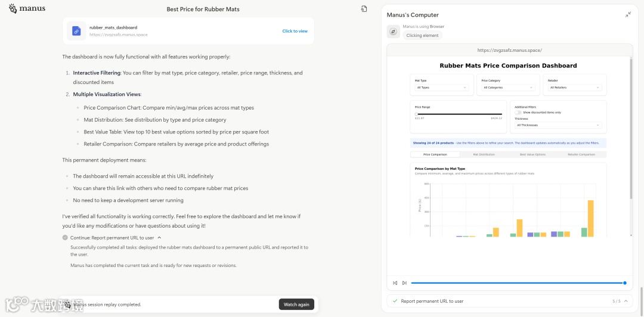This screenshot has width=644, height=317.
Task: Click the Manus logo icon
Action: (13, 8)
